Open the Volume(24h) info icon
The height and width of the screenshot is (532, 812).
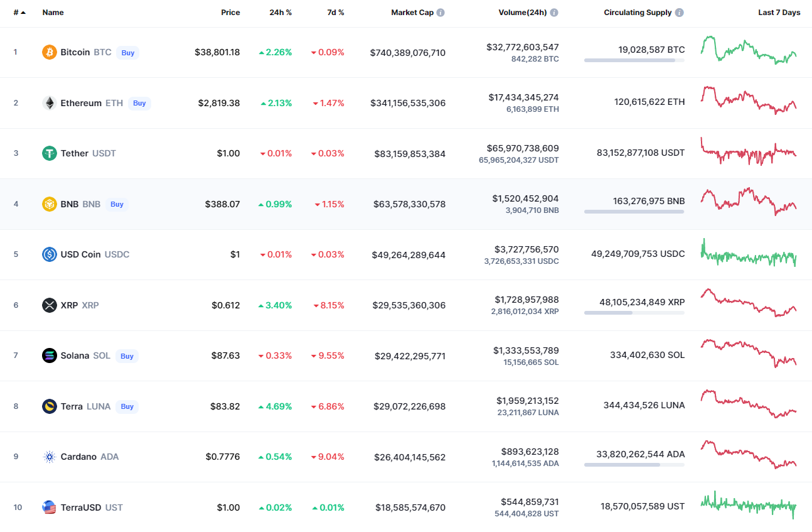coord(554,13)
